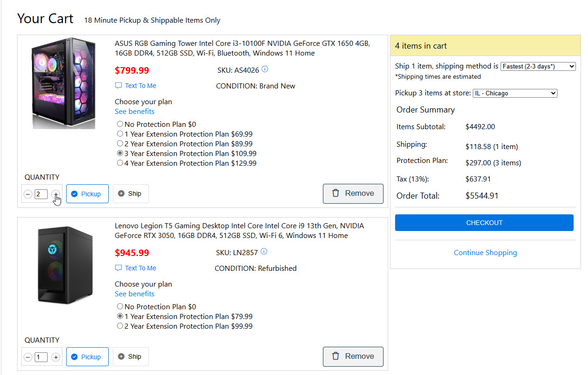588x375 pixels.
Task: Decrease ASUS tower quantity with minus icon
Action: pyautogui.click(x=28, y=194)
